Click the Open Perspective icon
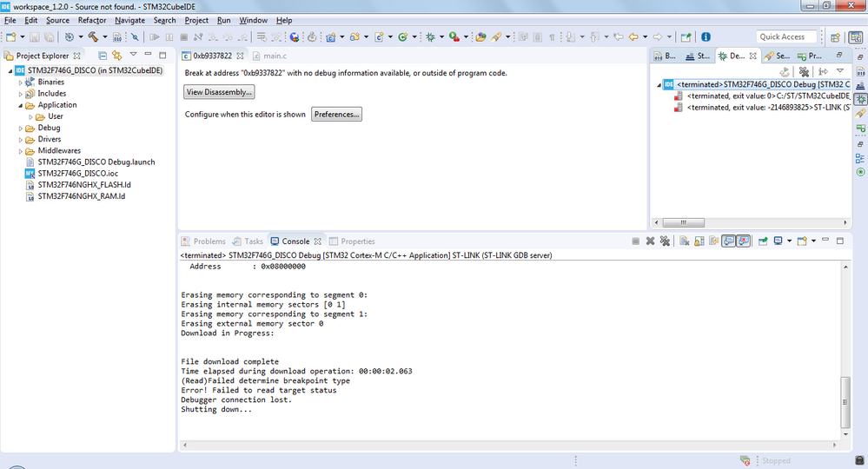Screen dimensions: 868x469 click(x=835, y=37)
